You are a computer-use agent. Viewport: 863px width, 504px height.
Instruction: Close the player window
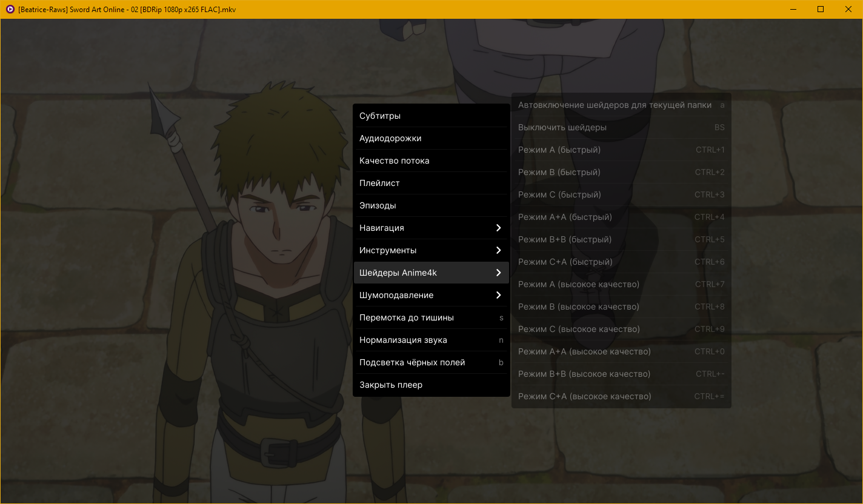[x=848, y=9]
